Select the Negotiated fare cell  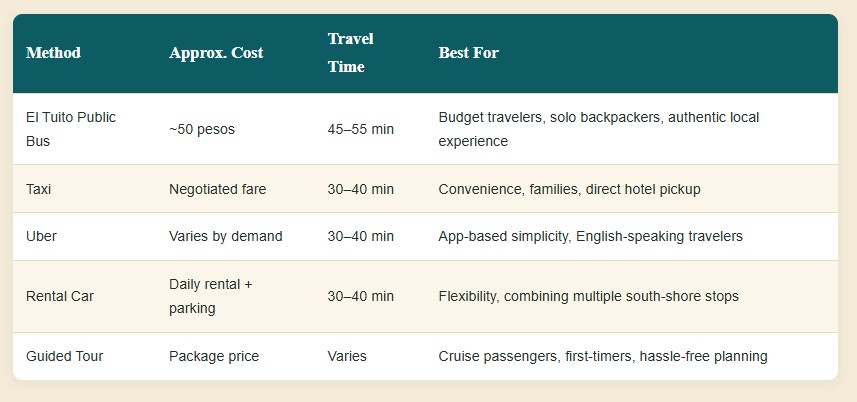(218, 189)
